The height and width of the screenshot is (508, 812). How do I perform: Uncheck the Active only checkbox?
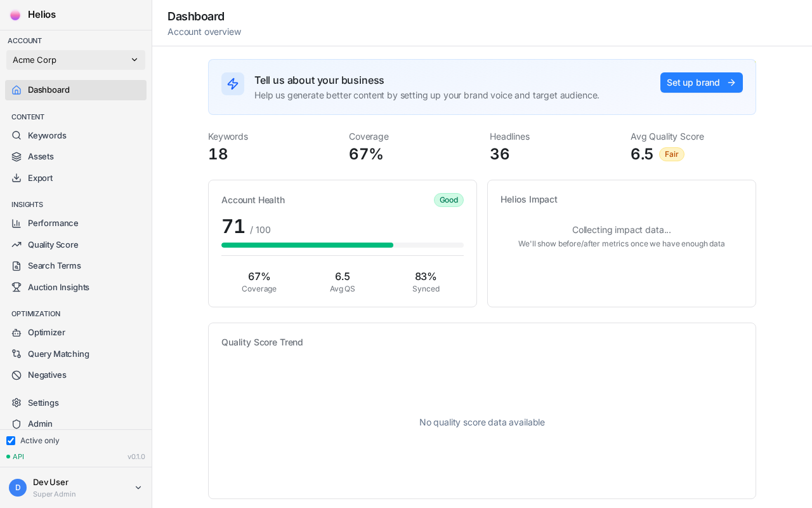point(11,440)
